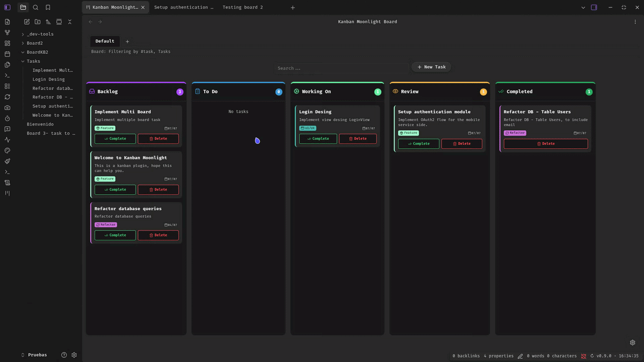Click the activity pulse ribbon icon
This screenshot has height=362, width=644.
7,140
